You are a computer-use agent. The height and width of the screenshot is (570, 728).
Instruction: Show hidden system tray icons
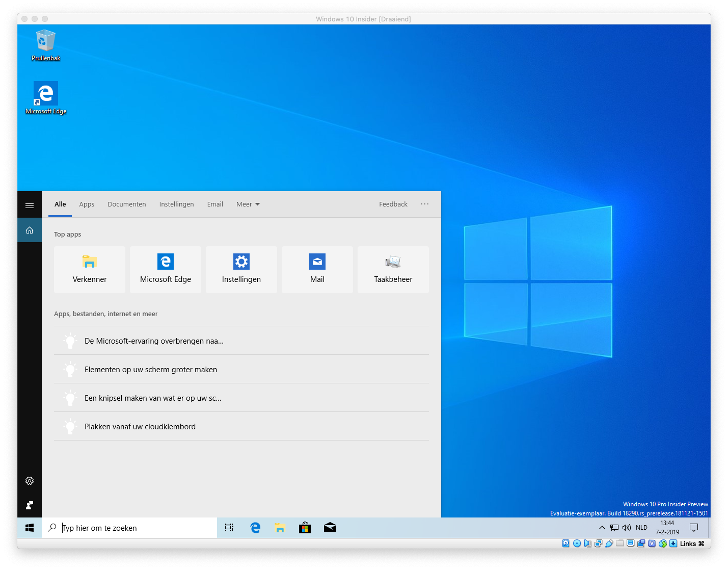tap(602, 528)
